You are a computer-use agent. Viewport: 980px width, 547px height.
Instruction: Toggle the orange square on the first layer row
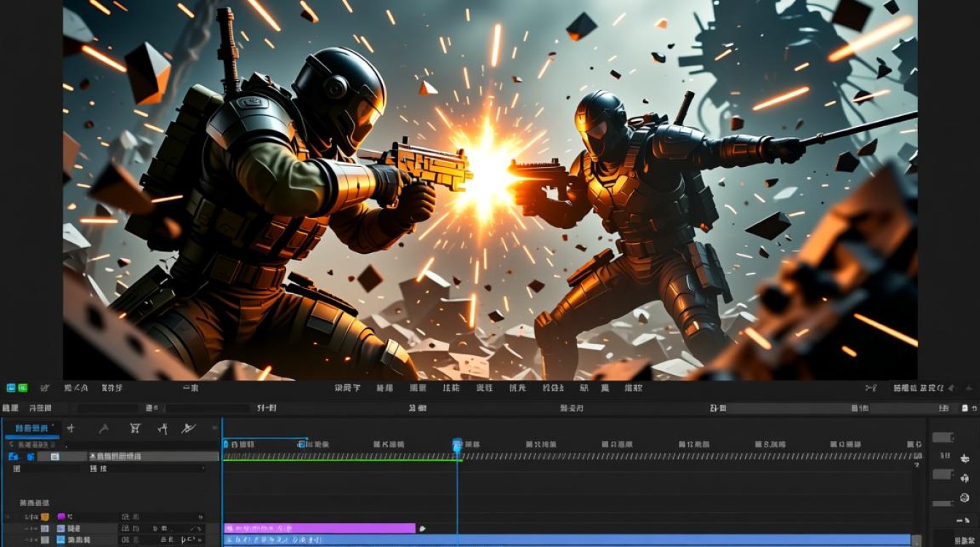(x=44, y=516)
